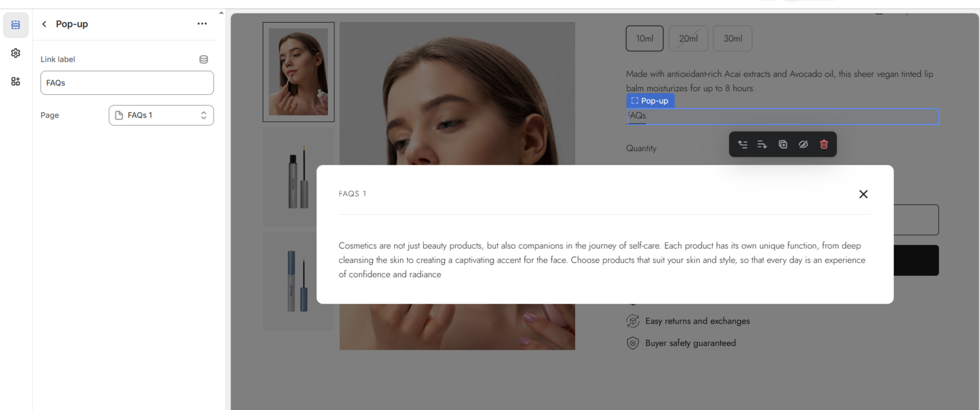This screenshot has height=410, width=980.
Task: Select the 10ml size option
Action: 644,39
